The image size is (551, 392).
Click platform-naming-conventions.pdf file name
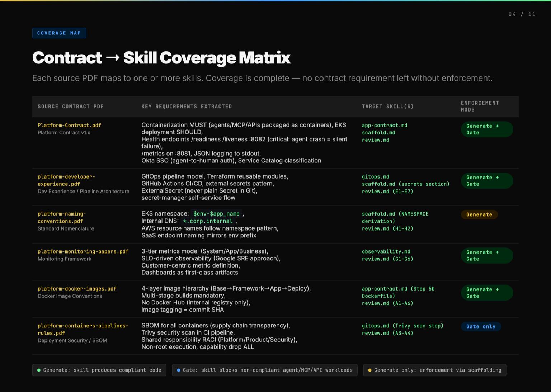pos(62,217)
